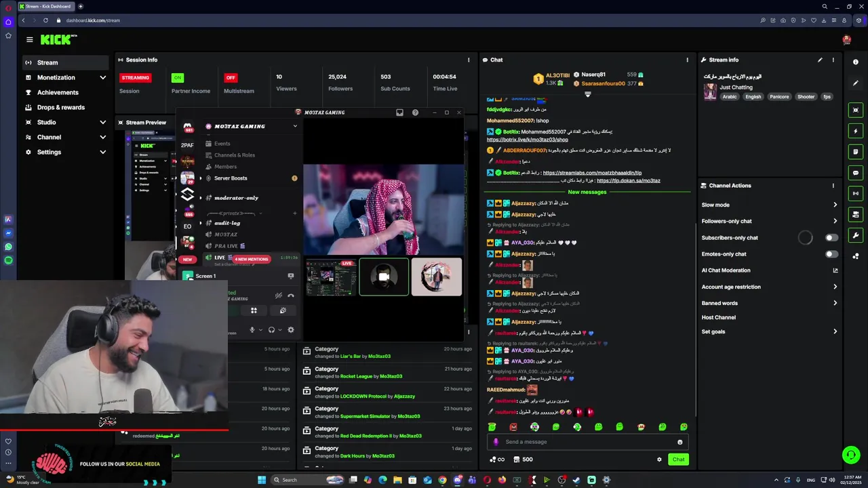Click the Windows Start button
The height and width of the screenshot is (488, 868).
262,480
